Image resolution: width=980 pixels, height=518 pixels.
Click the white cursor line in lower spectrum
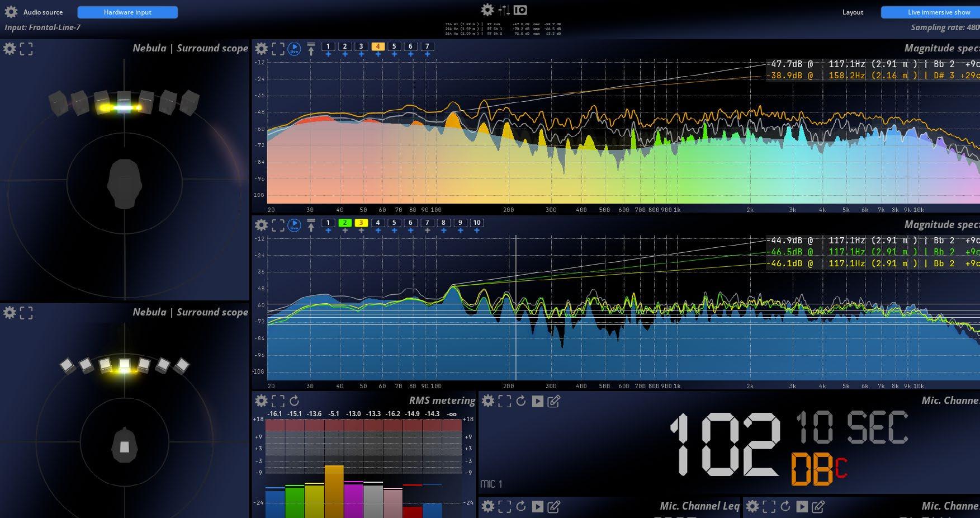click(x=515, y=308)
